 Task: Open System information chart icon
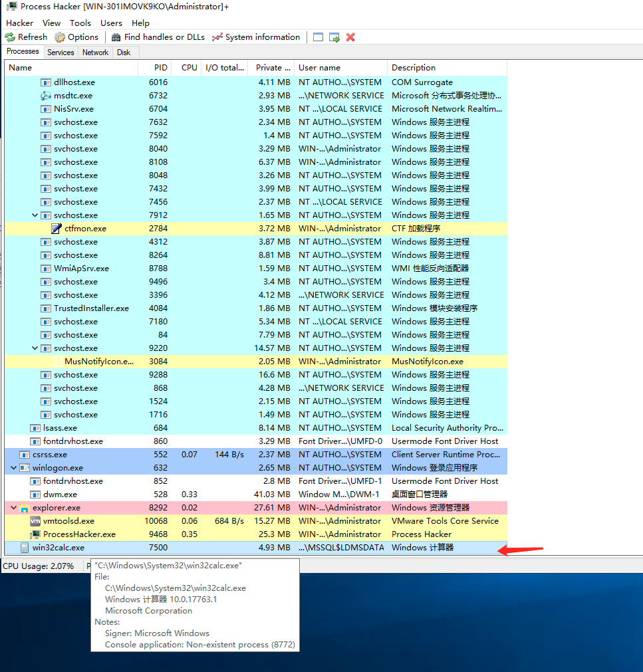[217, 37]
